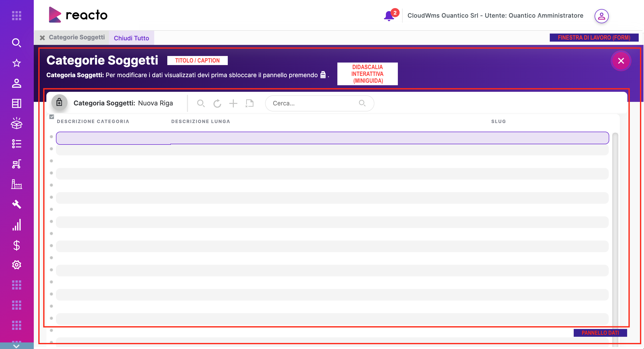Image resolution: width=644 pixels, height=349 pixels.
Task: Open the favorites star in sidebar
Action: [16, 63]
